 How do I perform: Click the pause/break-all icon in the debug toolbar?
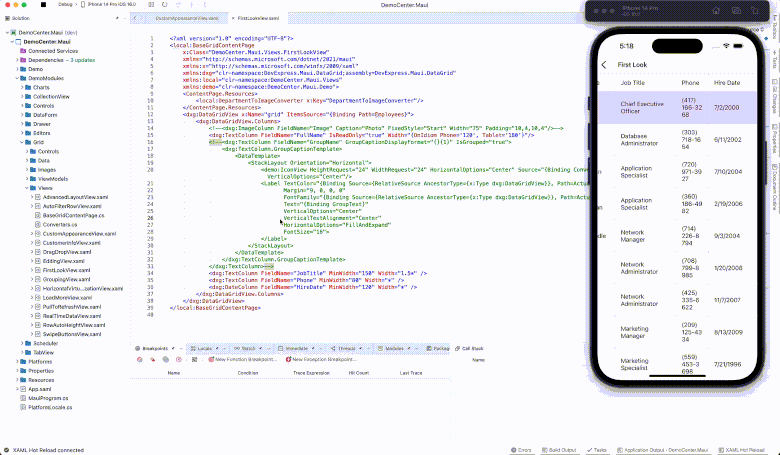click(x=151, y=4)
